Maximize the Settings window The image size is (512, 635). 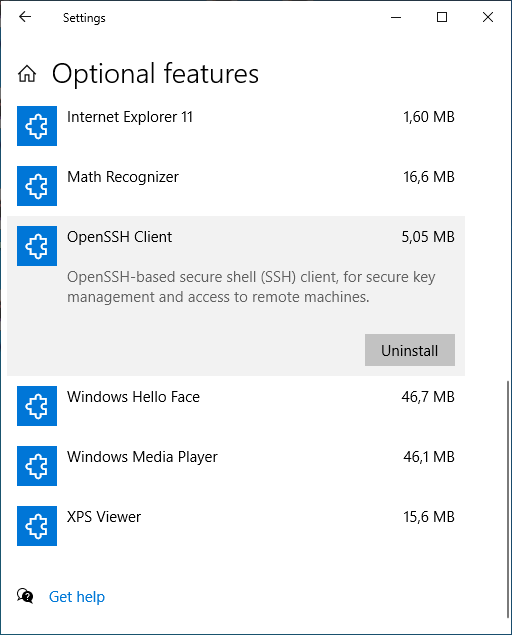coord(442,17)
